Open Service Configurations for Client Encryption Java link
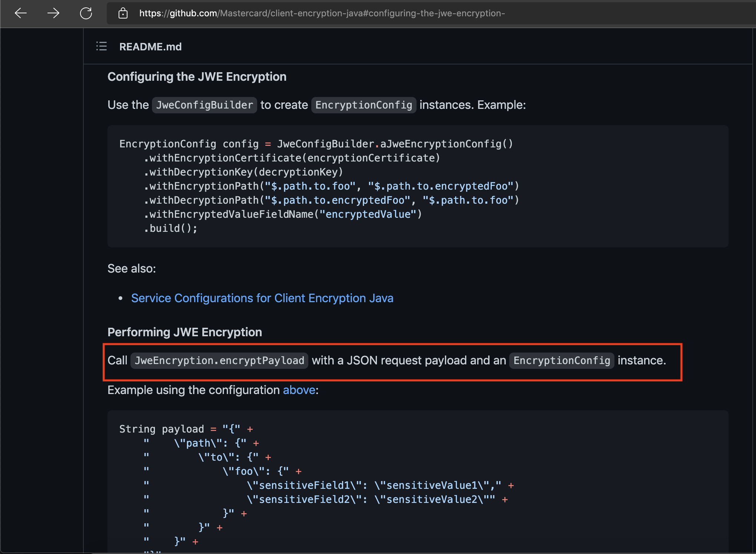The width and height of the screenshot is (756, 554). pos(262,298)
